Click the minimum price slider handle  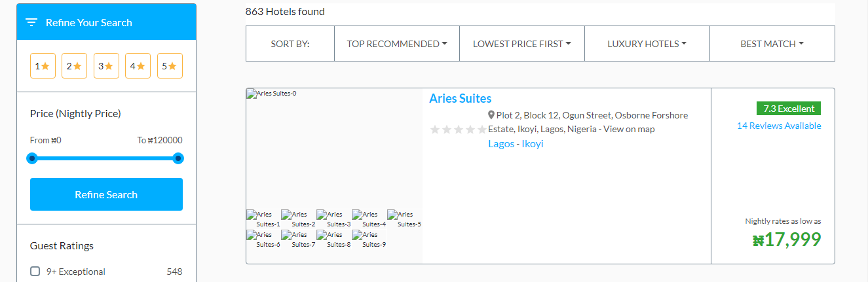point(32,158)
